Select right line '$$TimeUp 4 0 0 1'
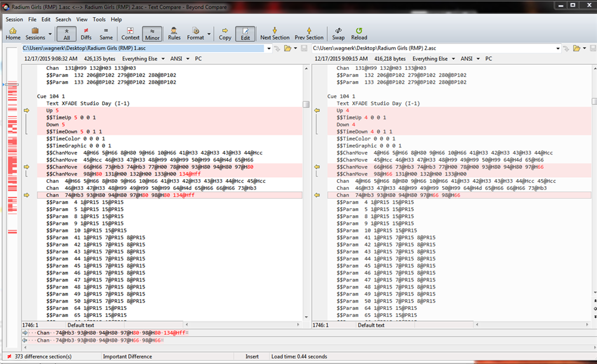Image resolution: width=597 pixels, height=364 pixels. pos(361,118)
